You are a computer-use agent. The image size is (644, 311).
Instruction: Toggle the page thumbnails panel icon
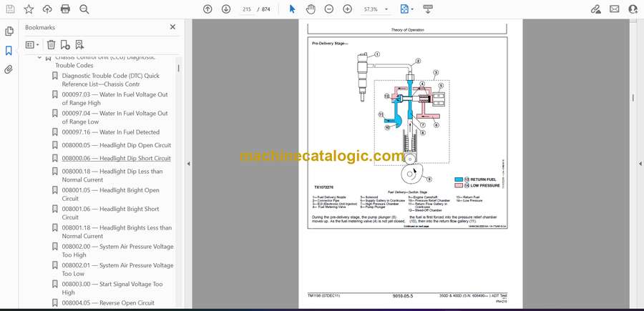(x=9, y=31)
